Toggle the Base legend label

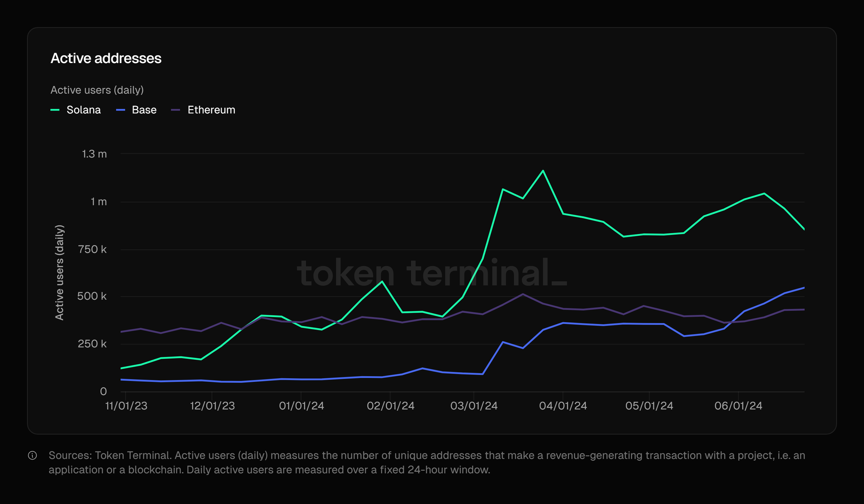pos(144,110)
